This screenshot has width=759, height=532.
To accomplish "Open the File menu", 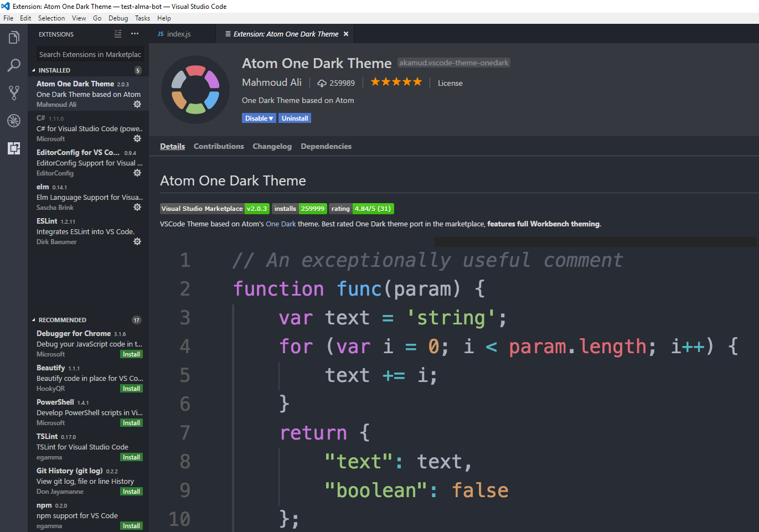I will [8, 18].
